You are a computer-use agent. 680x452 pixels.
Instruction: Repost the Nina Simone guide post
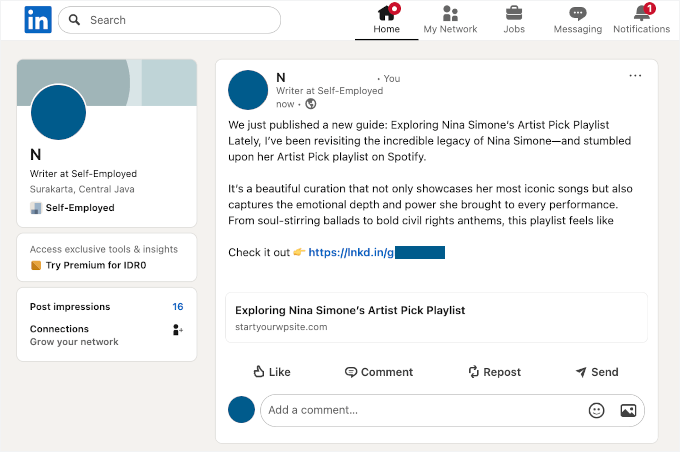[494, 372]
